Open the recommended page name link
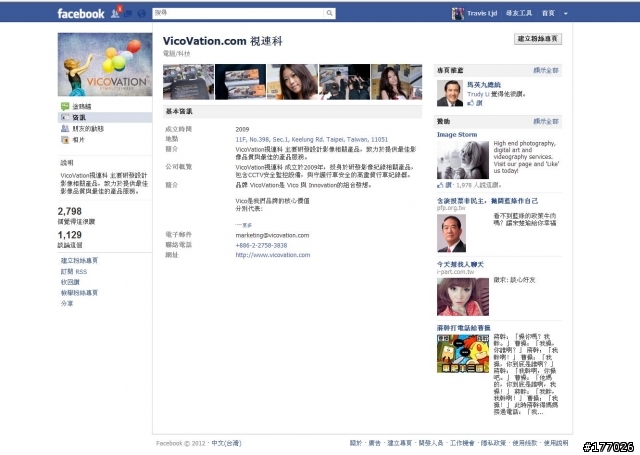 [484, 85]
